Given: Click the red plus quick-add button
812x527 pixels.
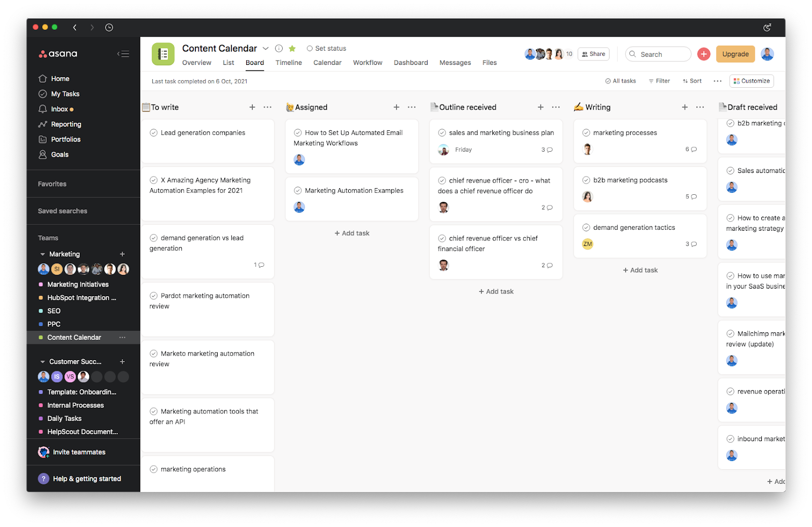Looking at the screenshot, I should pos(703,54).
